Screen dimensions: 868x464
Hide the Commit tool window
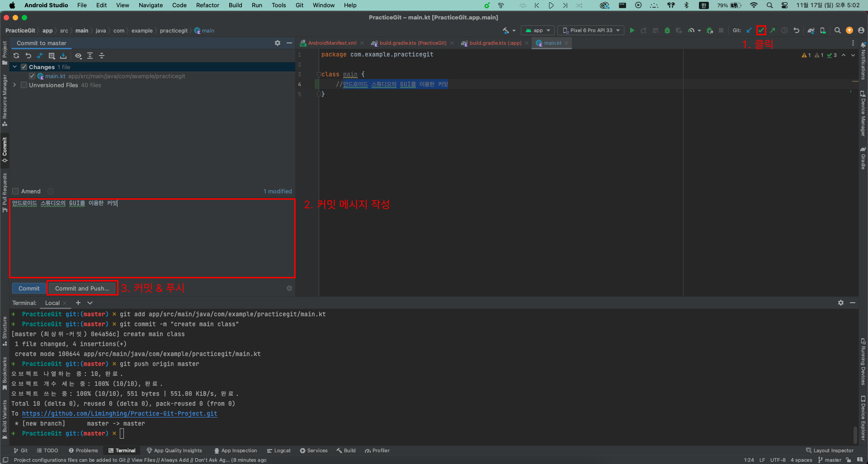[289, 43]
